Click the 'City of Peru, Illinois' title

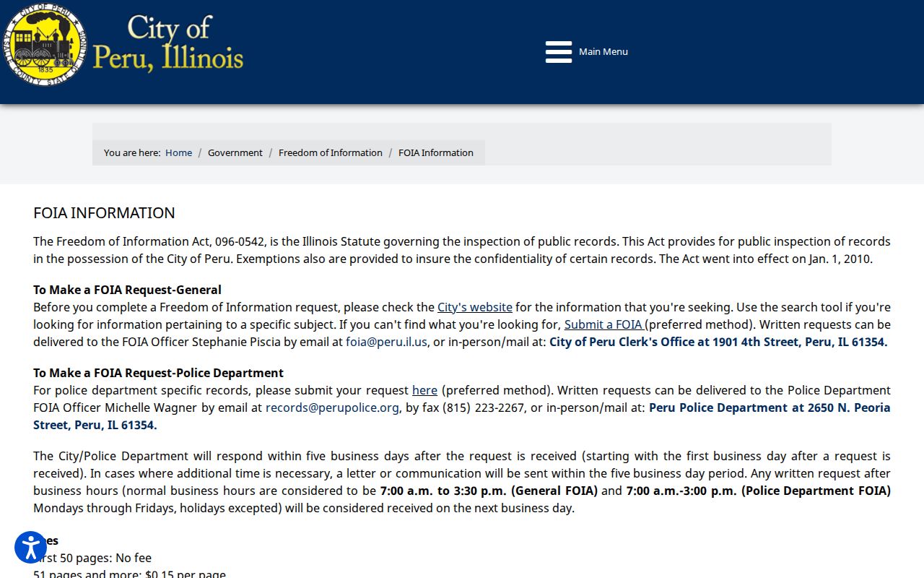pos(167,43)
